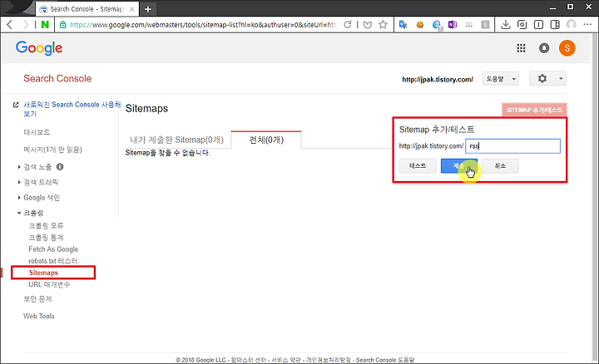Click the Search Console title link
The width and height of the screenshot is (599, 364).
tap(57, 79)
